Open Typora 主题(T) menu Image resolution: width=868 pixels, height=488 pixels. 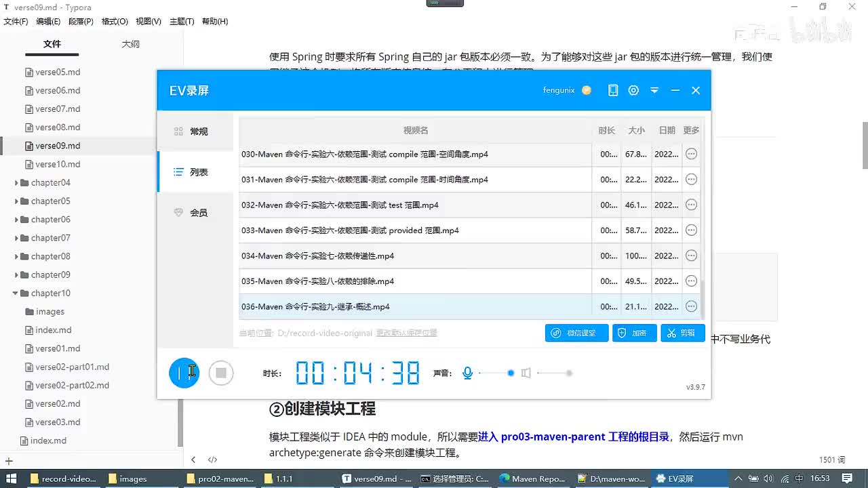pyautogui.click(x=182, y=22)
